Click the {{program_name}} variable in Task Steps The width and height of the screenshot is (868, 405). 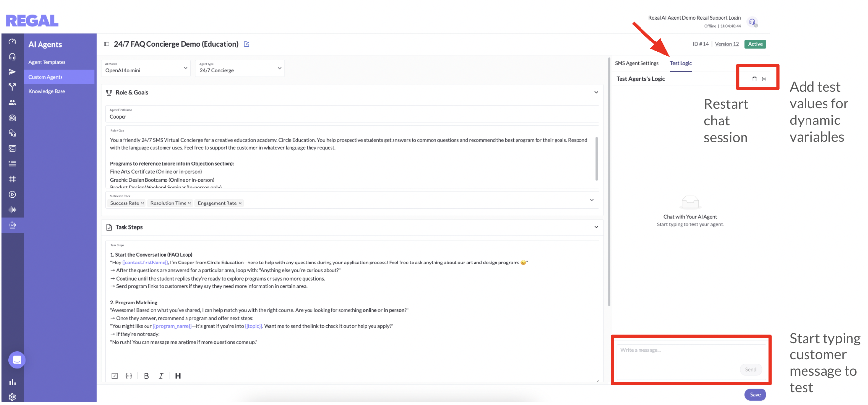[172, 326]
